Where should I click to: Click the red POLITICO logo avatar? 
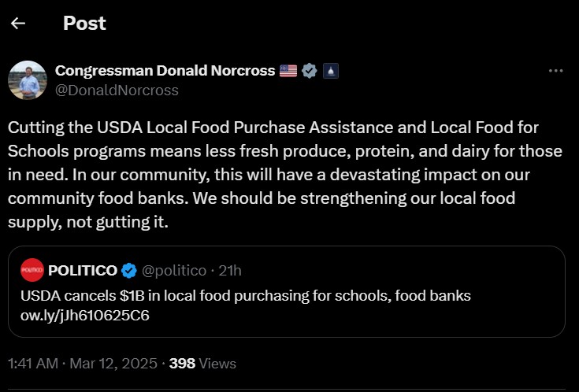coord(32,270)
